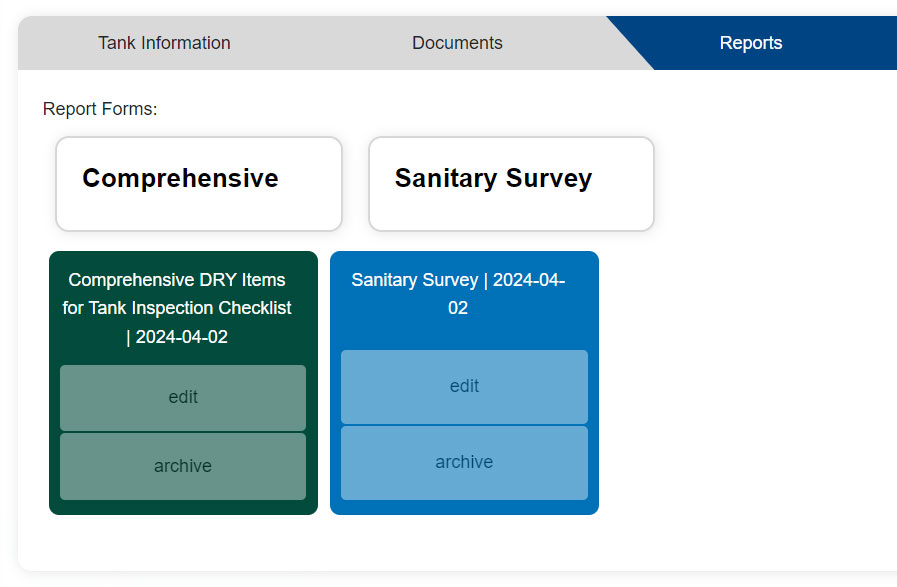The height and width of the screenshot is (587, 897).
Task: Edit the Comprehensive DRY Items report
Action: (183, 397)
